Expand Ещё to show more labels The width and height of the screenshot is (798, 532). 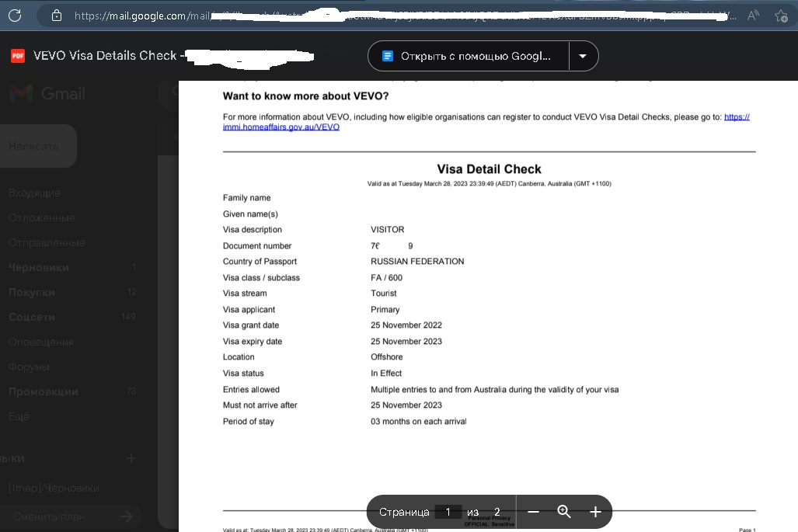tap(19, 416)
